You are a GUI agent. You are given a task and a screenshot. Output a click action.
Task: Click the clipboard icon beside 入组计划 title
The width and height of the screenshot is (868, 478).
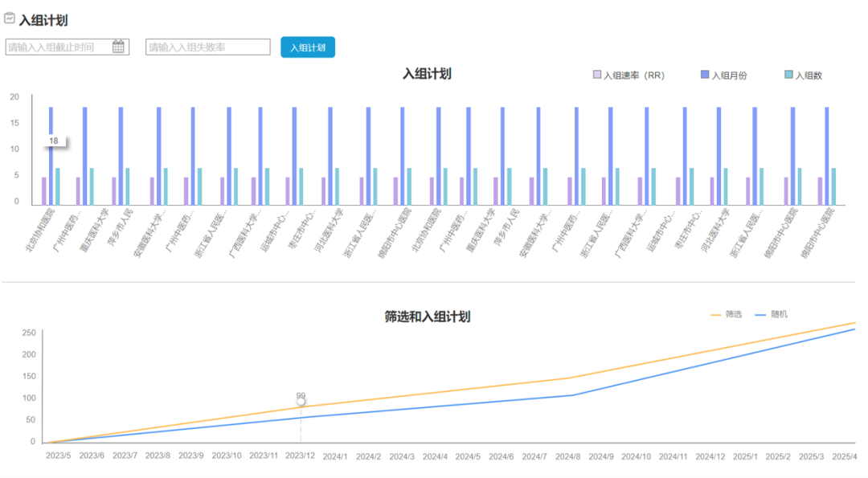pos(10,18)
